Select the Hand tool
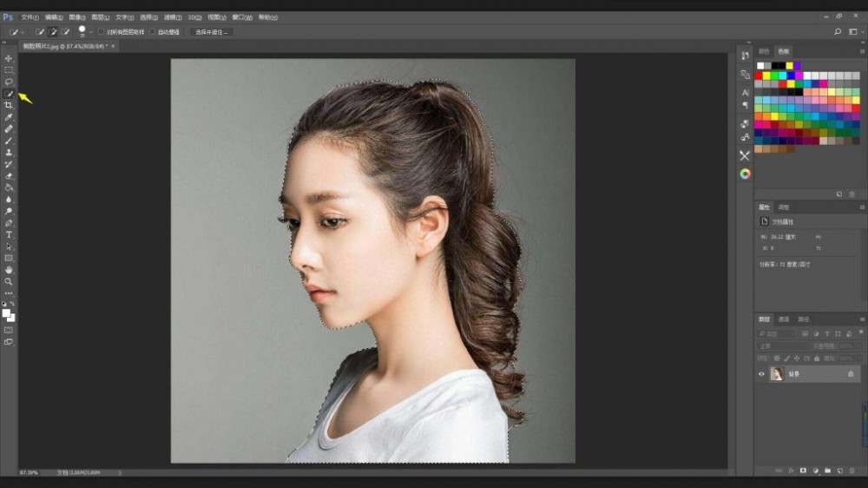 coord(9,270)
